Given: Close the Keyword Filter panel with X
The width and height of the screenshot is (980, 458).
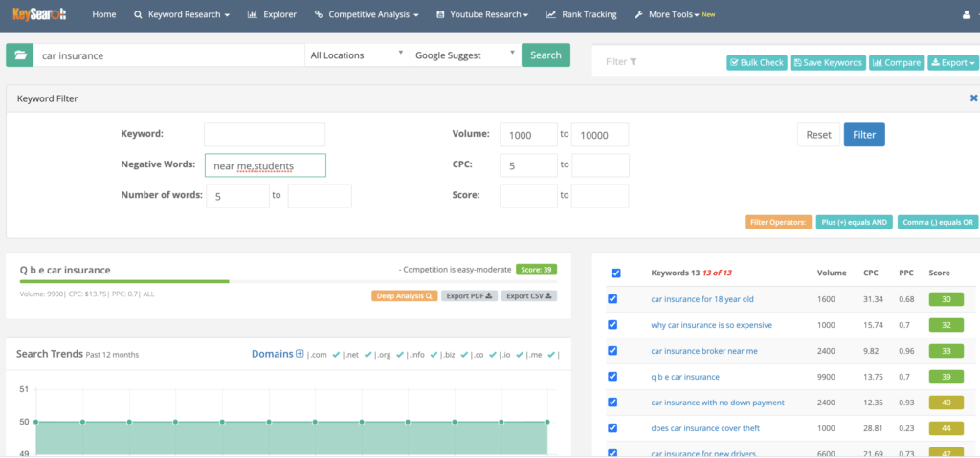Looking at the screenshot, I should pyautogui.click(x=973, y=98).
